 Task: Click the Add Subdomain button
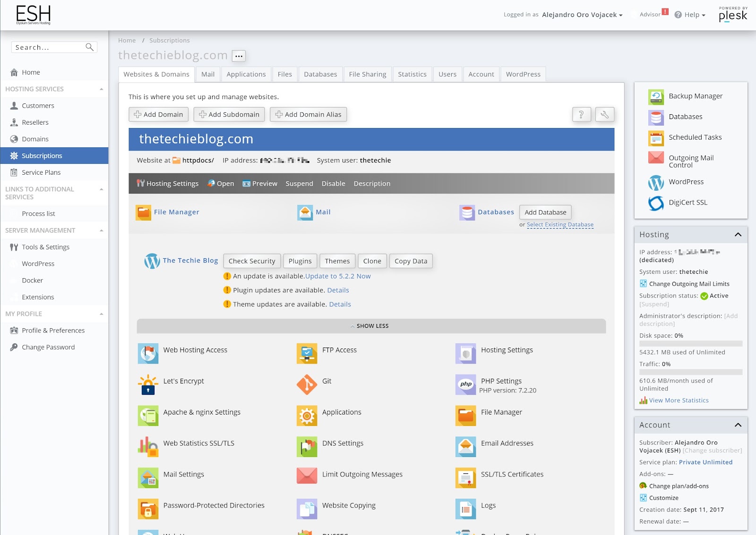229,114
